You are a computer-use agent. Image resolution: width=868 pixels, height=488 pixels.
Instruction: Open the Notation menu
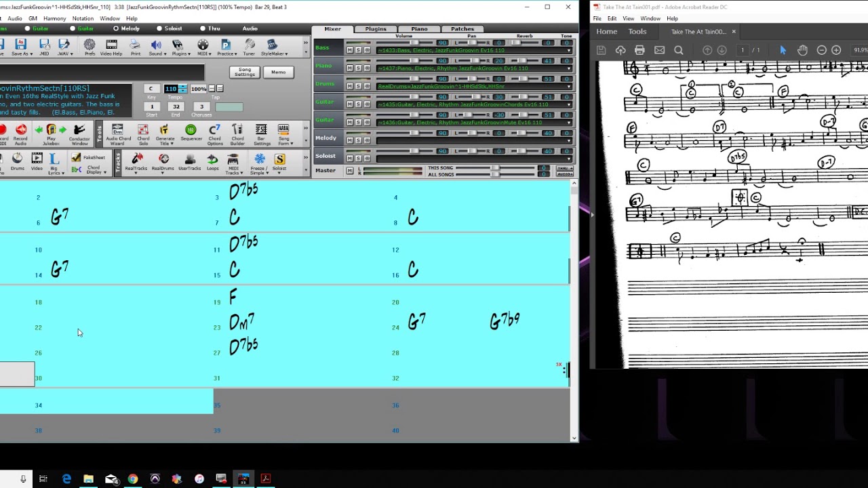coord(83,18)
